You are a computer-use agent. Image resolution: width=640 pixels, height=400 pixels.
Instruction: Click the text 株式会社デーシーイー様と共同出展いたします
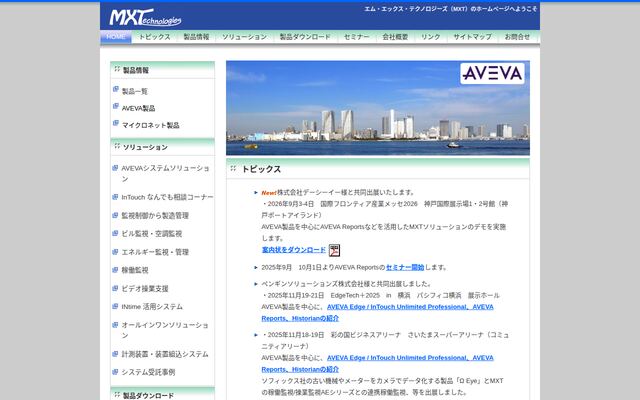pyautogui.click(x=347, y=192)
